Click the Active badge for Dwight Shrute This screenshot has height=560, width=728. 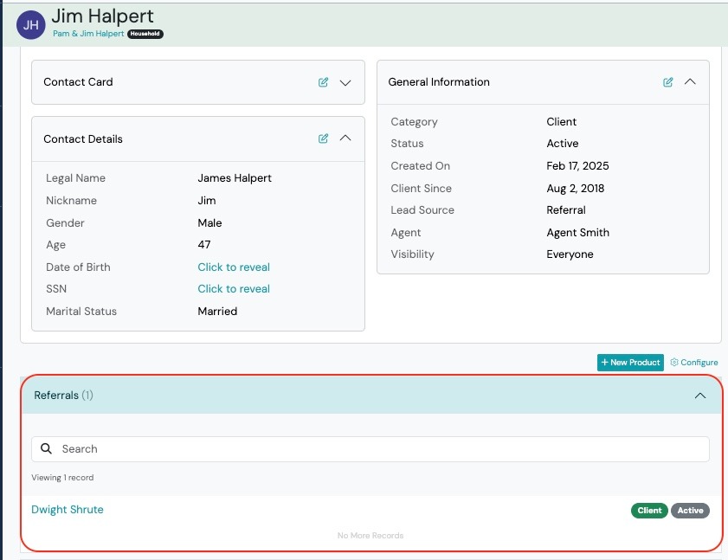690,511
